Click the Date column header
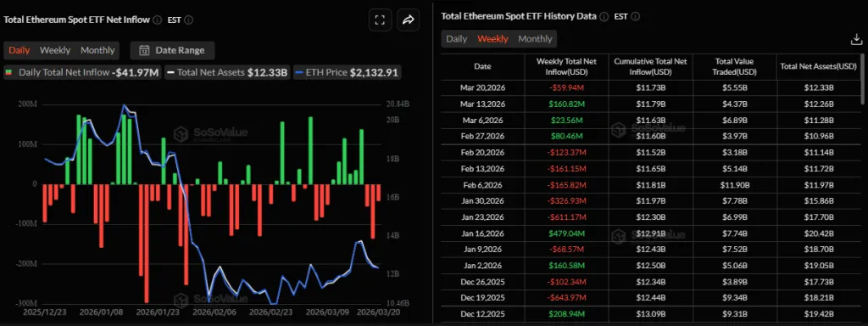This screenshot has width=868, height=326. 482,66
